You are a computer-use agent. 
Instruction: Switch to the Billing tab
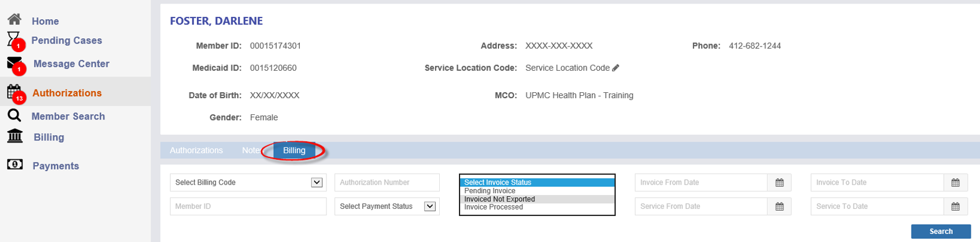coord(294,150)
